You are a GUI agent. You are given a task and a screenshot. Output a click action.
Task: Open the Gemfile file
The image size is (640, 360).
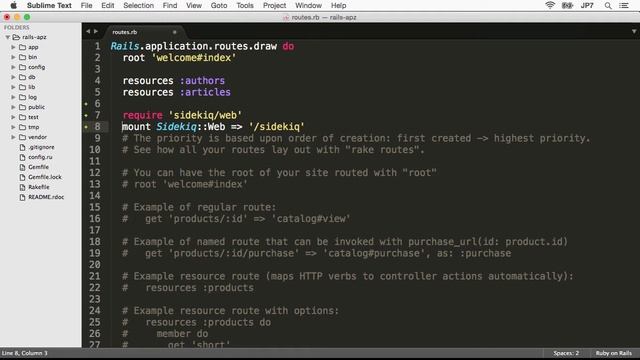pos(38,167)
